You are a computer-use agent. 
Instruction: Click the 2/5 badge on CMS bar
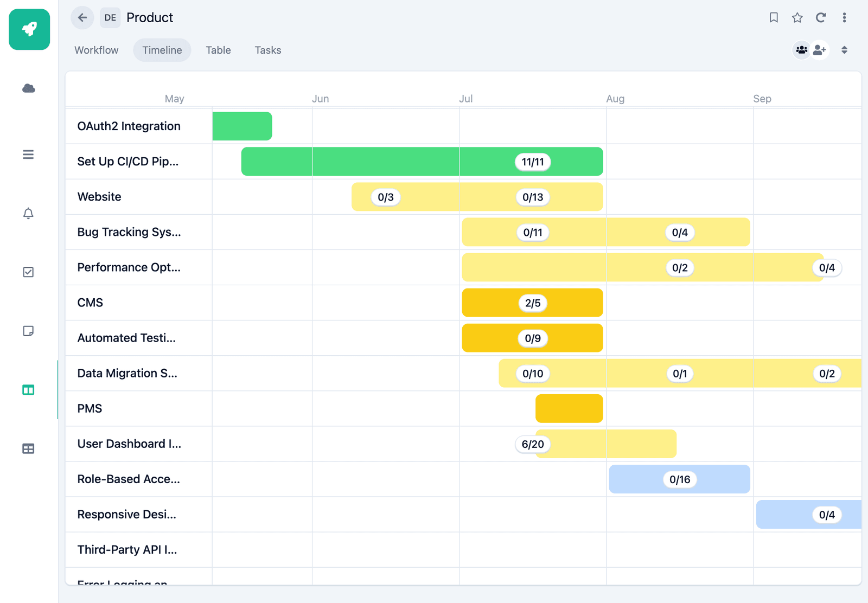point(533,303)
